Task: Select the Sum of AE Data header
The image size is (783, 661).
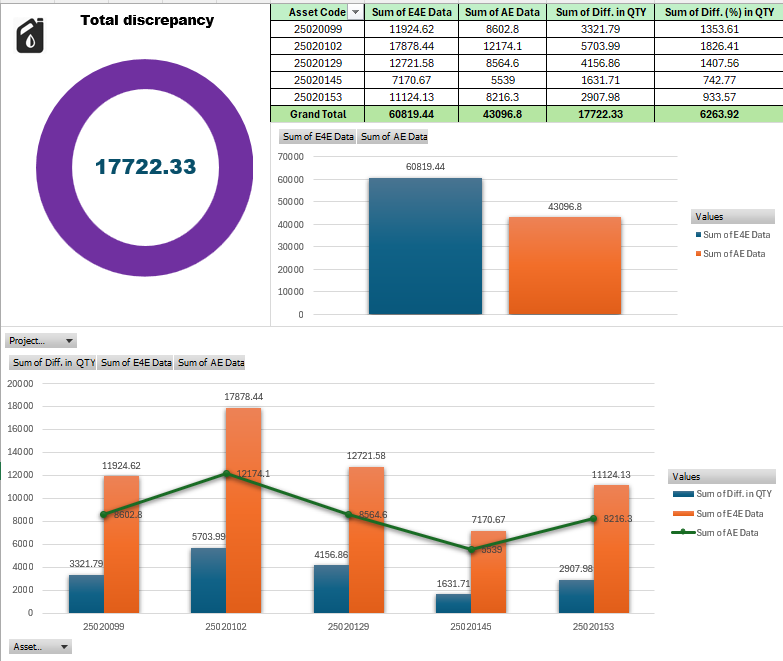Action: [502, 12]
